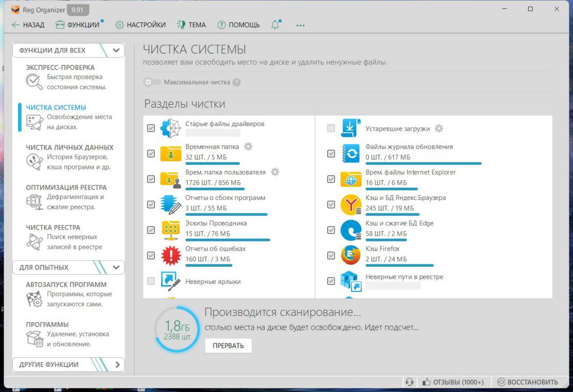
Task: Click the headset support icon in status bar
Action: click(409, 382)
